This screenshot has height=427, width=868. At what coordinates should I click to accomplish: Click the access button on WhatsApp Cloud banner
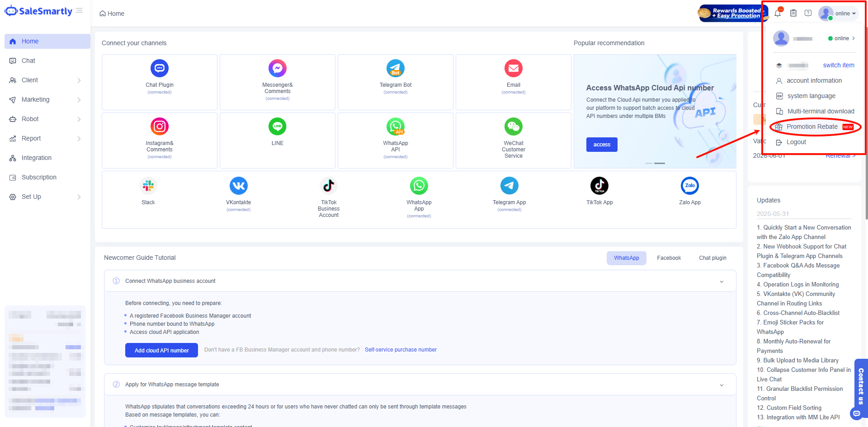[x=602, y=145]
